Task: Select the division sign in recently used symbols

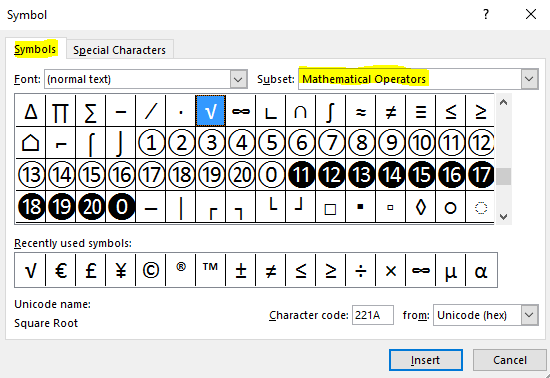Action: [x=361, y=270]
